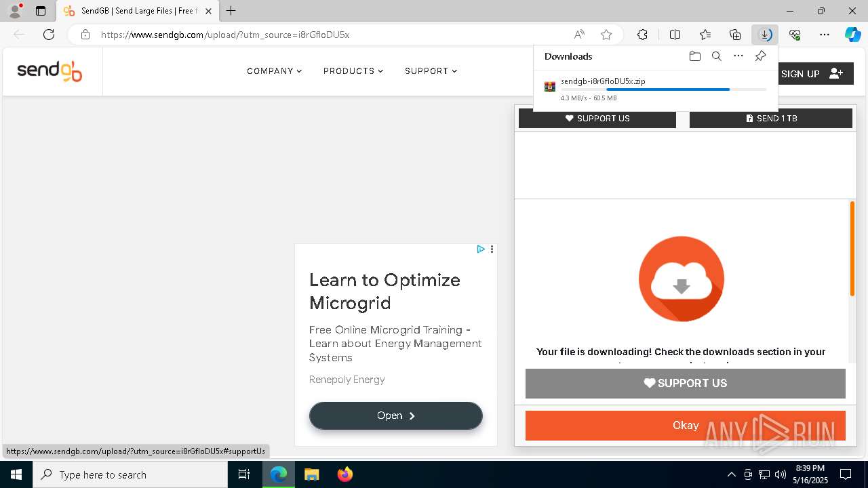Open the Copilot sidebar icon
Screen dimensions: 868x488
click(852, 35)
